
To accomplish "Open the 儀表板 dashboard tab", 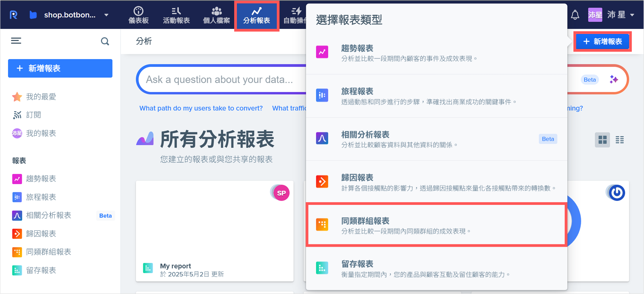I will click(x=138, y=15).
